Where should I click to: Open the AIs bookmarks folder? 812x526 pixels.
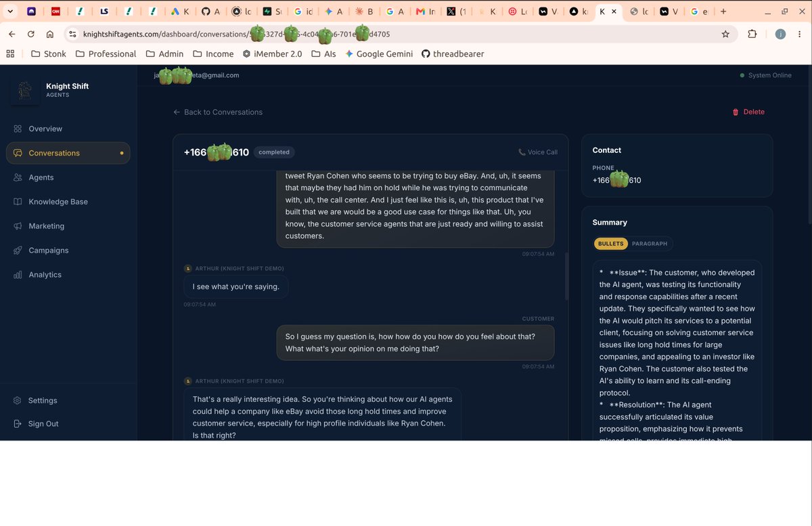(x=323, y=53)
